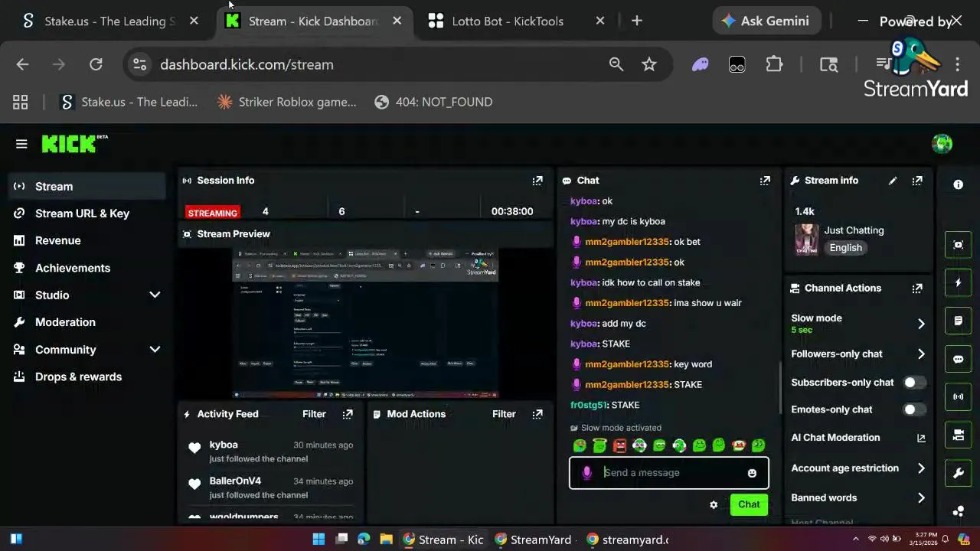
Task: Edit stream info with the pencil icon
Action: (893, 181)
